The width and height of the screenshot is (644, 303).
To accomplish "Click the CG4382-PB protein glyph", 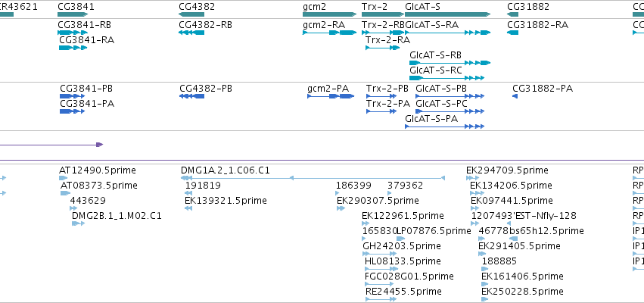I will click(191, 96).
